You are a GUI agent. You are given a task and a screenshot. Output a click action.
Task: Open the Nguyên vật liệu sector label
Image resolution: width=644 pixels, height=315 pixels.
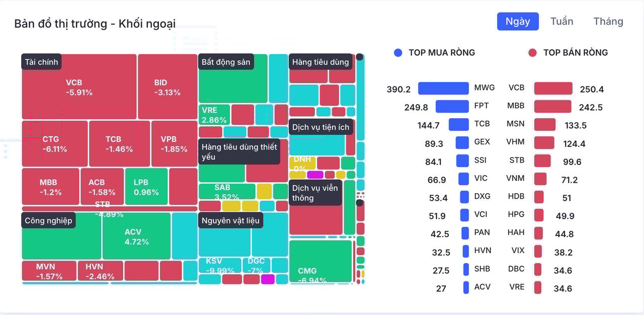click(x=230, y=220)
